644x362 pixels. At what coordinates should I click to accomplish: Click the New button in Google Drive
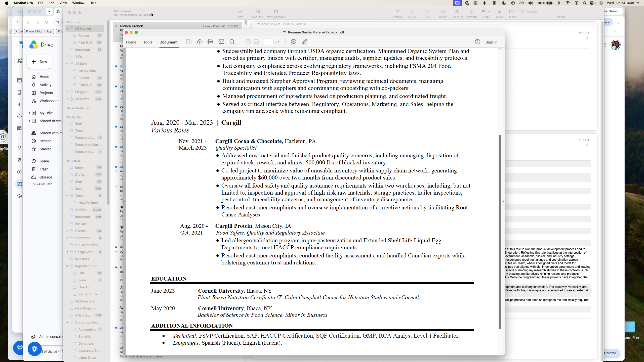[39, 62]
